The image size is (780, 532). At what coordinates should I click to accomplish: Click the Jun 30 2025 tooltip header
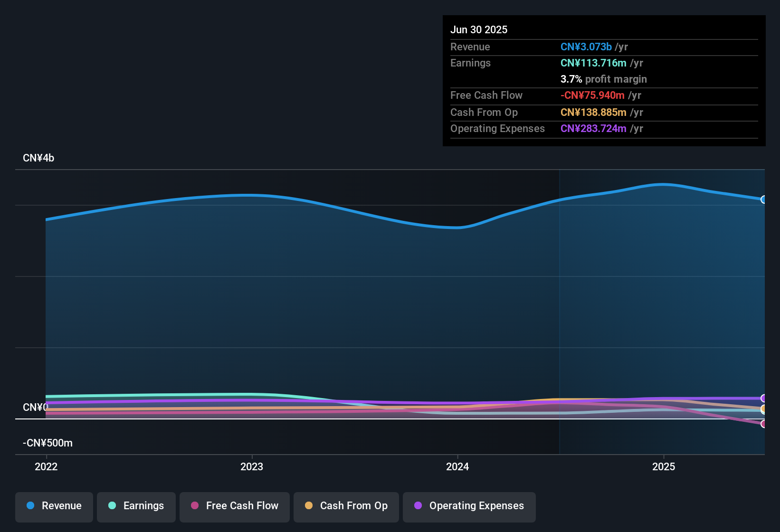[479, 29]
